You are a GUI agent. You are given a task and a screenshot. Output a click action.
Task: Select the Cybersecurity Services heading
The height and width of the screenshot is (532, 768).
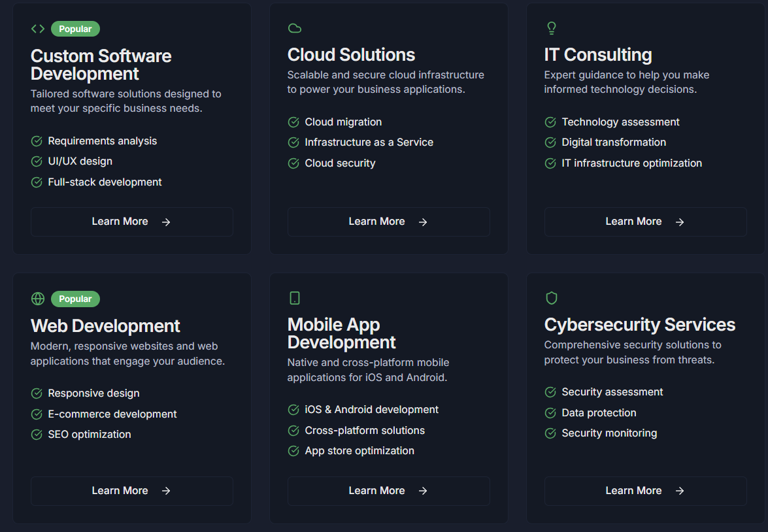coord(639,325)
